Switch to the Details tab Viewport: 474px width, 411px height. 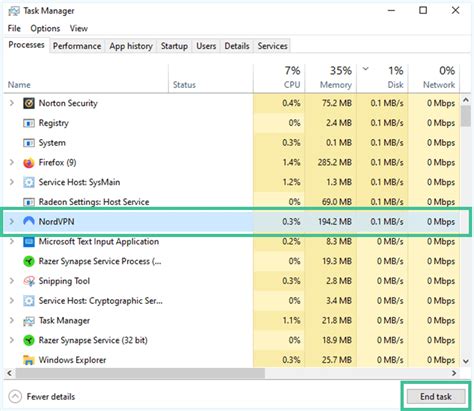point(237,46)
